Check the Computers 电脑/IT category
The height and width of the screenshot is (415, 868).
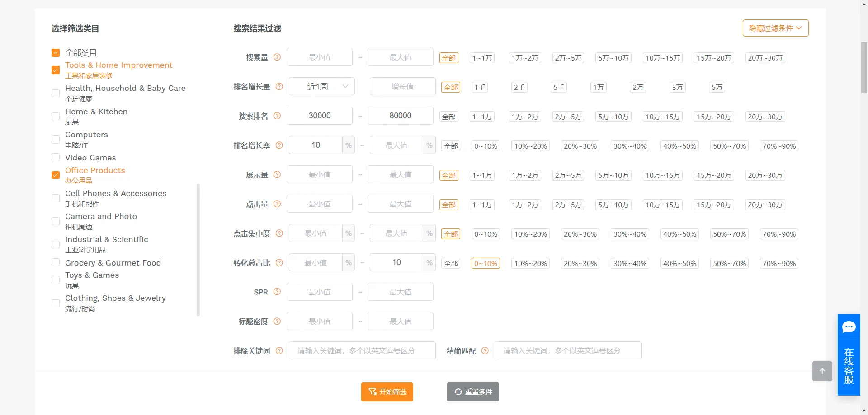pos(55,140)
